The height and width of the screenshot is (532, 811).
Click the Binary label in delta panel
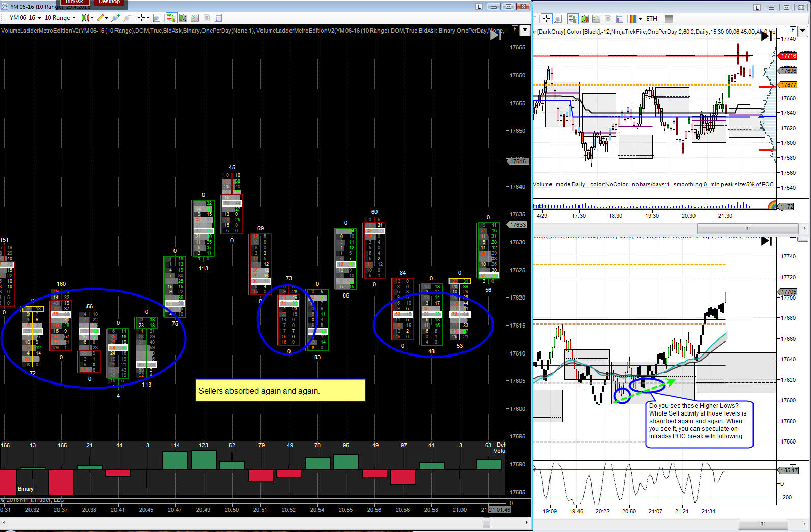click(25, 489)
